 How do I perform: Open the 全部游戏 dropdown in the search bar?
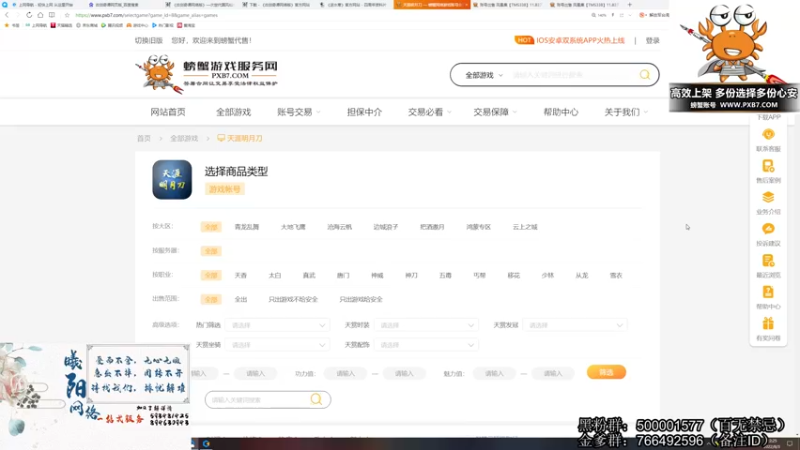point(484,75)
